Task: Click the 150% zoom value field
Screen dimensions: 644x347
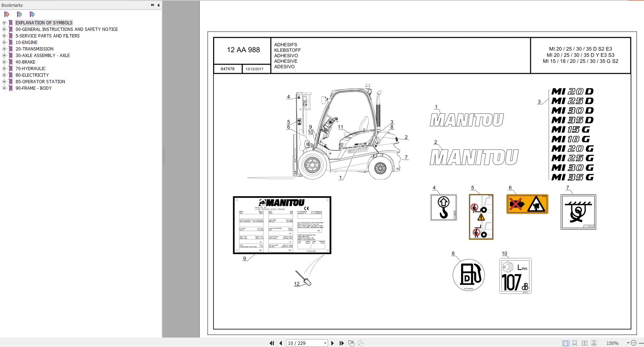Action: (x=613, y=343)
